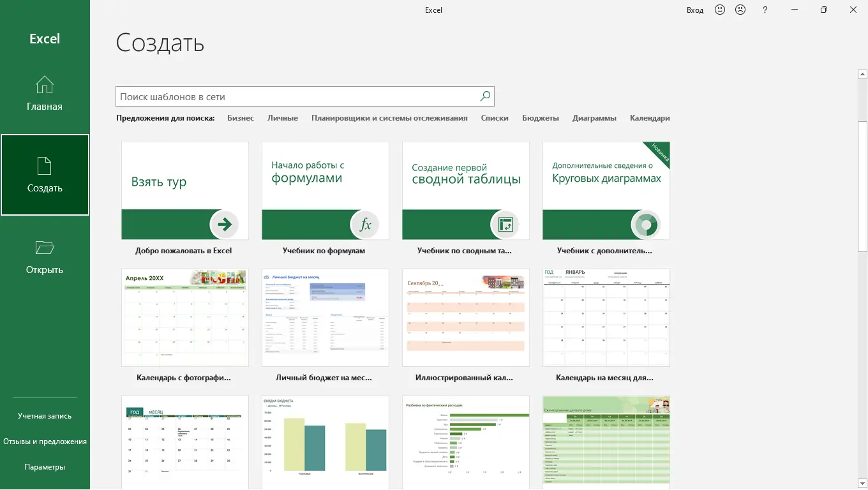Click the magnifier search icon
868x490 pixels.
[x=485, y=96]
